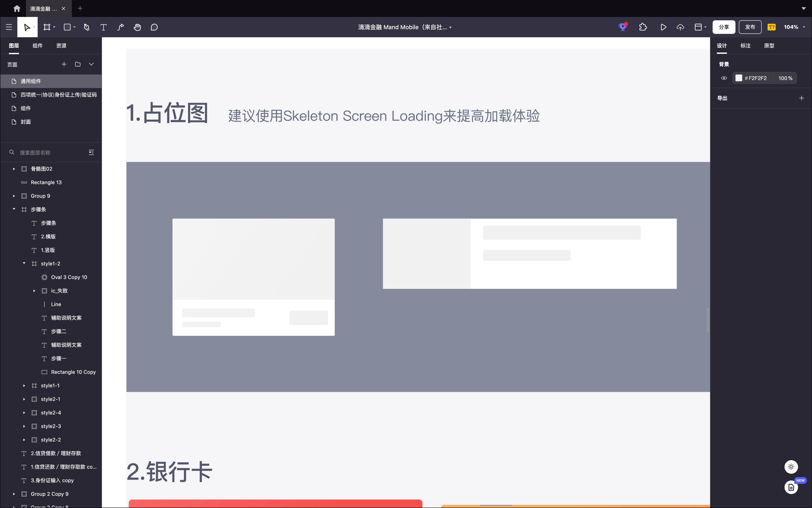This screenshot has height=508, width=812.
Task: Go to the home screen icon
Action: pos(17,8)
